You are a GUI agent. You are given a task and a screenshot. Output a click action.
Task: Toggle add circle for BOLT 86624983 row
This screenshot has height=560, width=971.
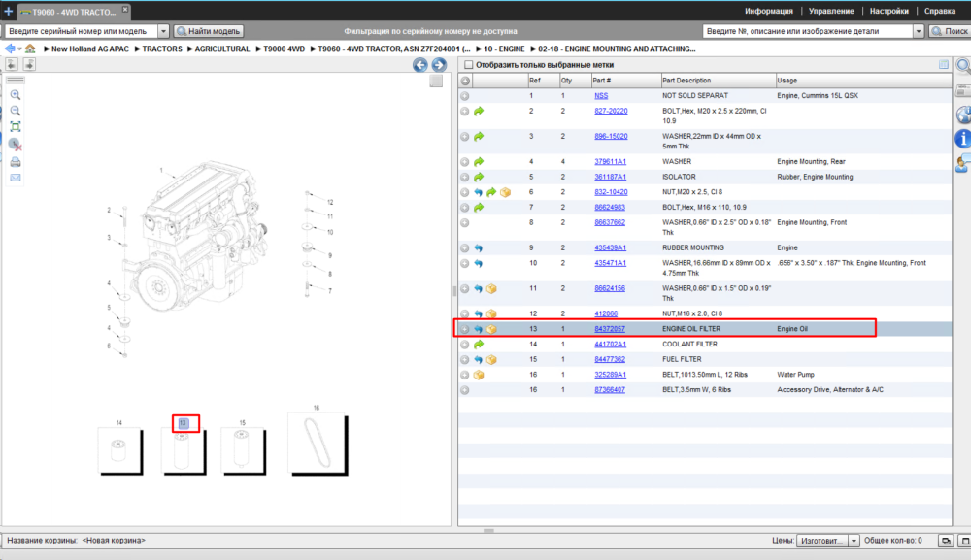(465, 208)
